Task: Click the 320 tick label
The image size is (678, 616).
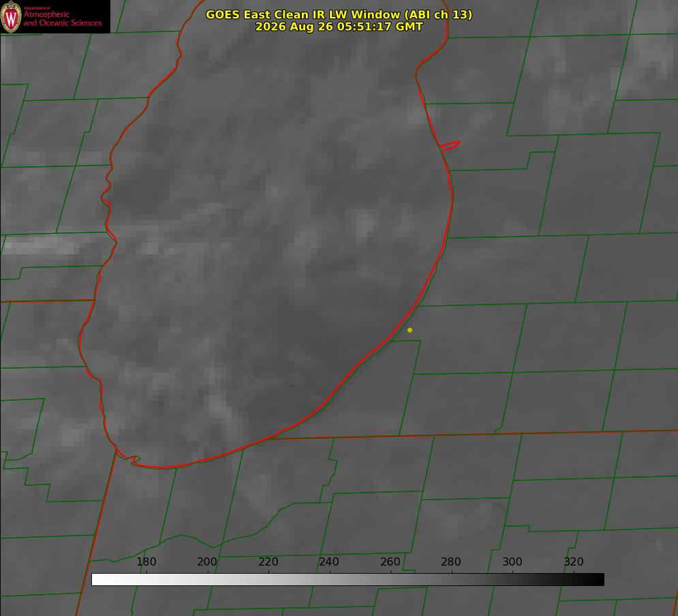Action: [x=574, y=561]
